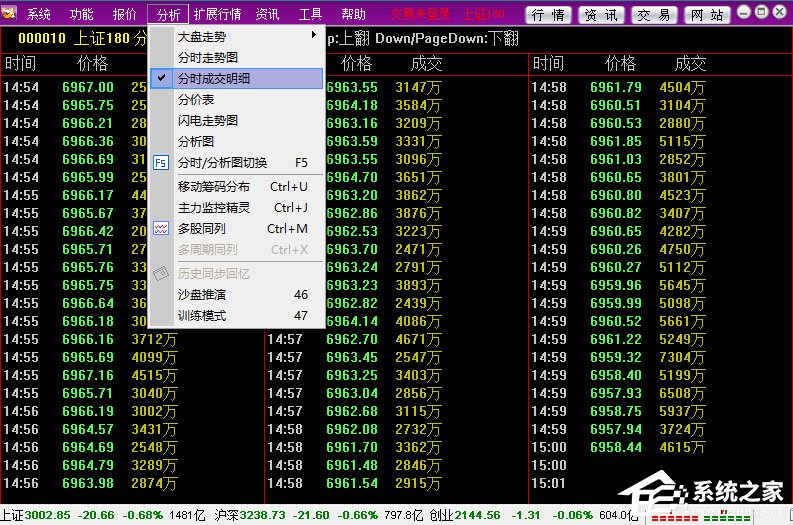
Task: Select 沙盘推演 menu entry
Action: tap(237, 295)
